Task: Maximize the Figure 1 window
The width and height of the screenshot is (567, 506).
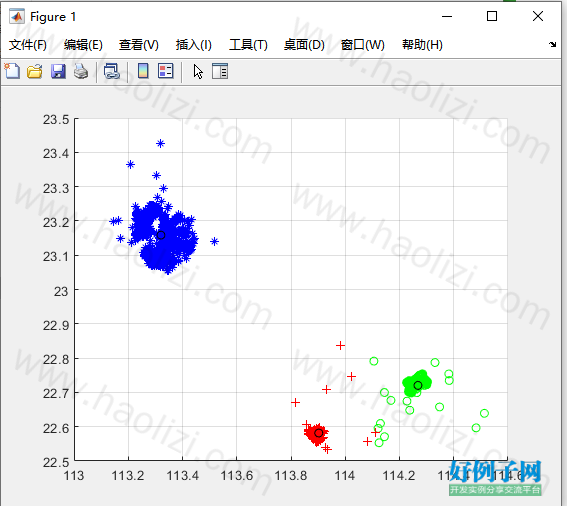Action: 492,16
